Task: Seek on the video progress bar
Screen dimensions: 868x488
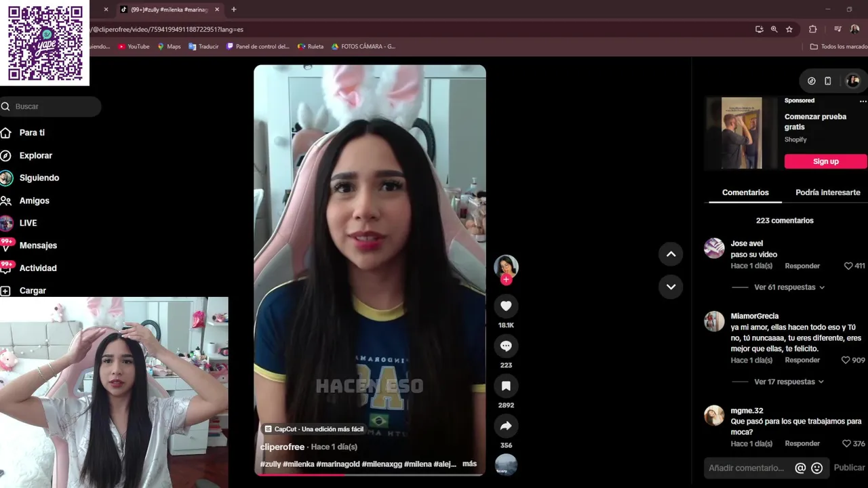Action: (370, 474)
